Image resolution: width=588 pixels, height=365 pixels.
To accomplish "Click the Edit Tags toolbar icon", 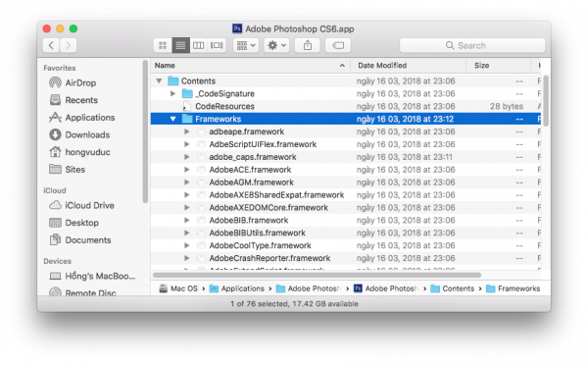I will tap(338, 45).
